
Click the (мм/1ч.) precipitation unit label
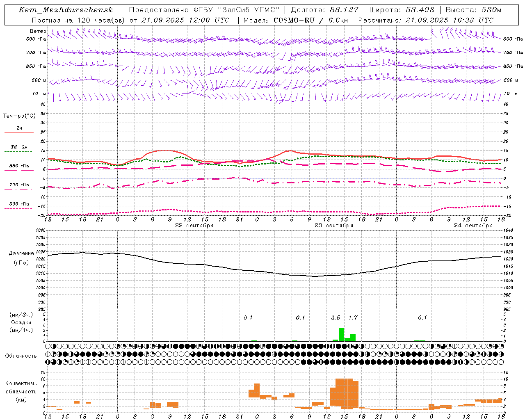(x=21, y=330)
